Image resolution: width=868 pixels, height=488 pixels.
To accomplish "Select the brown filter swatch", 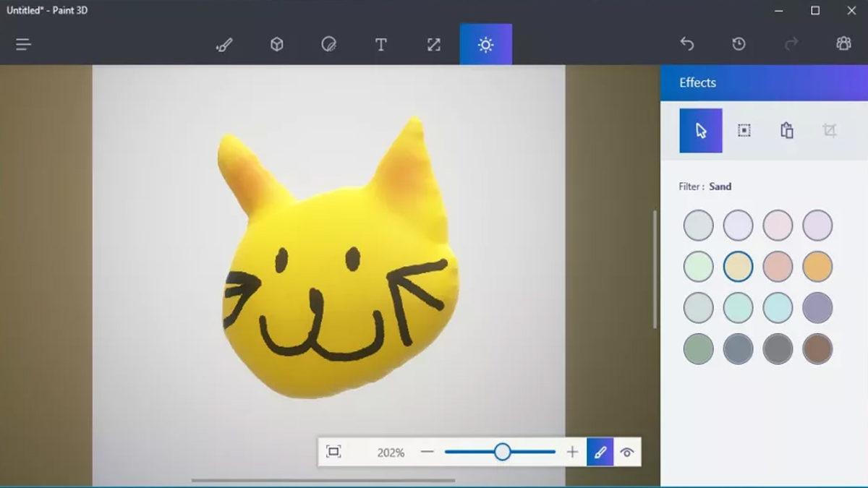I will (817, 349).
